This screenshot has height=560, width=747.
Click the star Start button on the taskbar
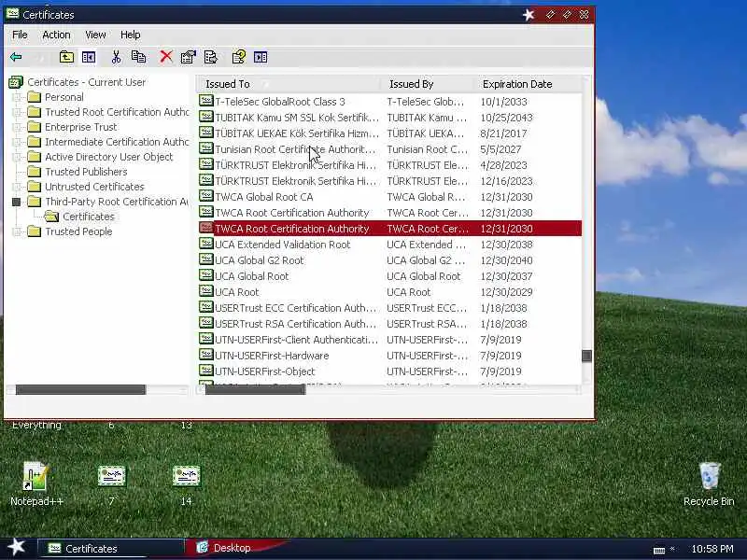[x=17, y=547]
